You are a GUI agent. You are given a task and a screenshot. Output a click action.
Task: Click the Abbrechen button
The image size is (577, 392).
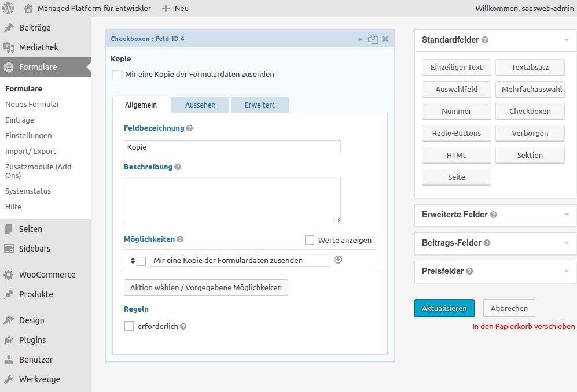509,308
